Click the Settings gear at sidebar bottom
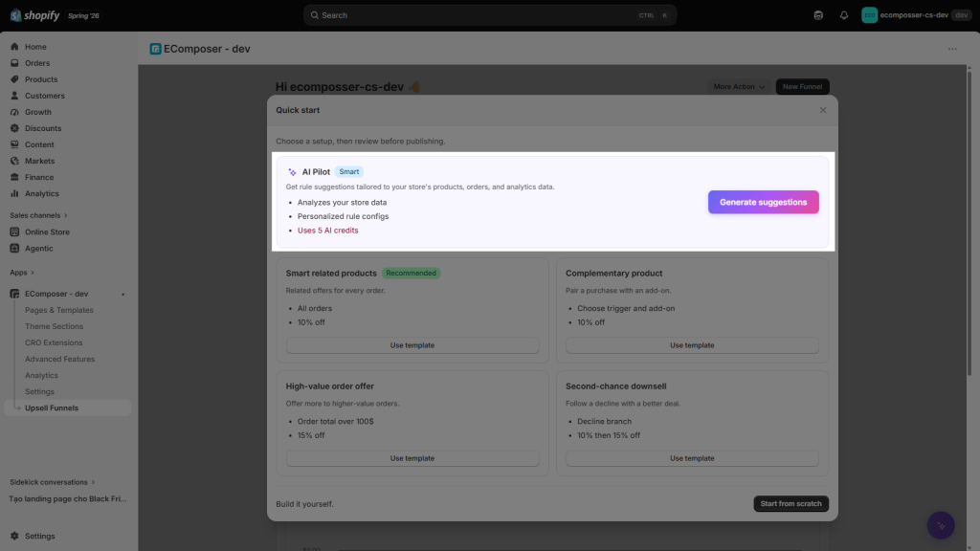Image resolution: width=980 pixels, height=551 pixels. point(14,536)
